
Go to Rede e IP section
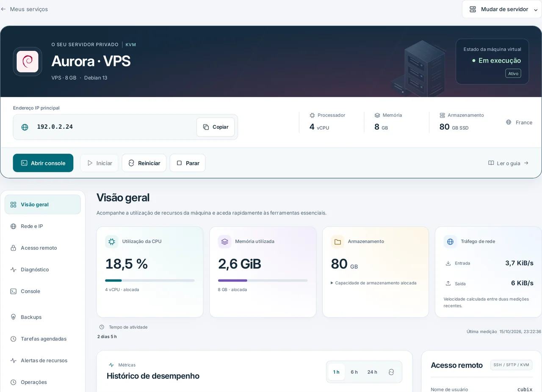43,226
